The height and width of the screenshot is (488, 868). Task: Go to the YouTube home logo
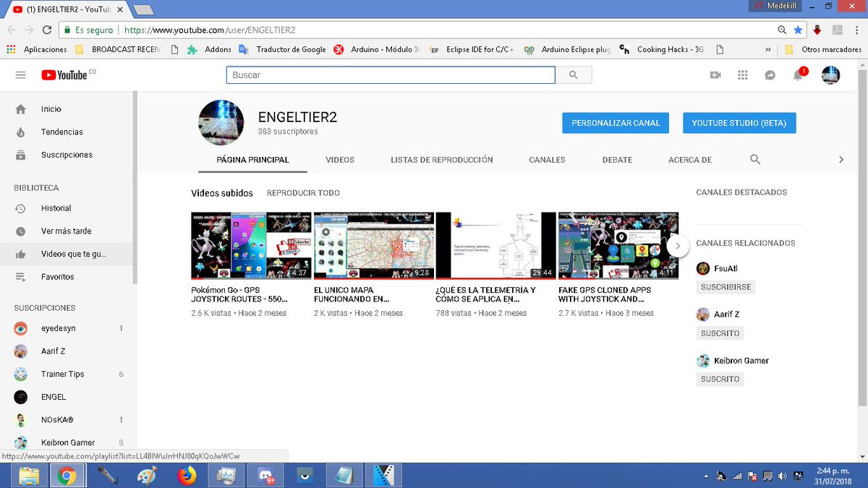tap(65, 75)
